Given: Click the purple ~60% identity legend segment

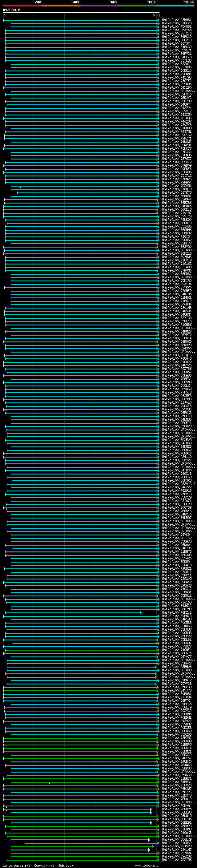Looking at the screenshot, I should (99, 6).
